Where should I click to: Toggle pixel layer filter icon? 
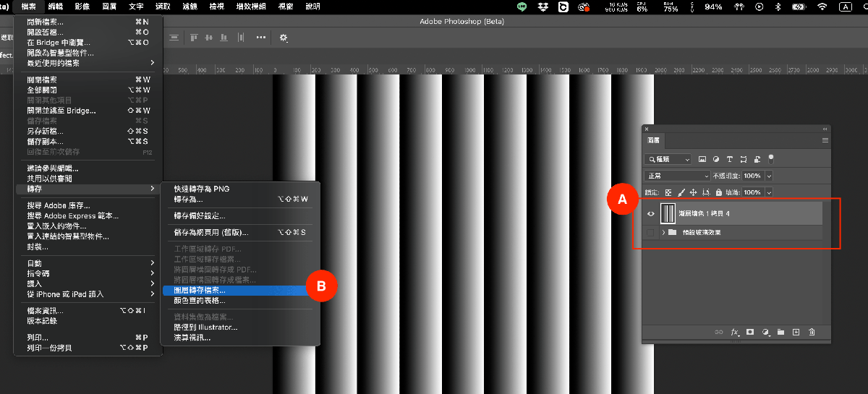click(702, 159)
